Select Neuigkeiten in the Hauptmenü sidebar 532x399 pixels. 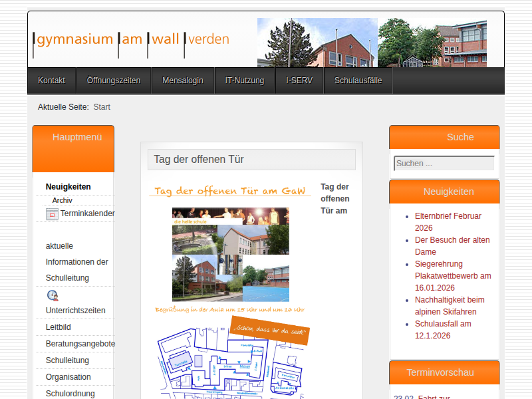(x=68, y=187)
